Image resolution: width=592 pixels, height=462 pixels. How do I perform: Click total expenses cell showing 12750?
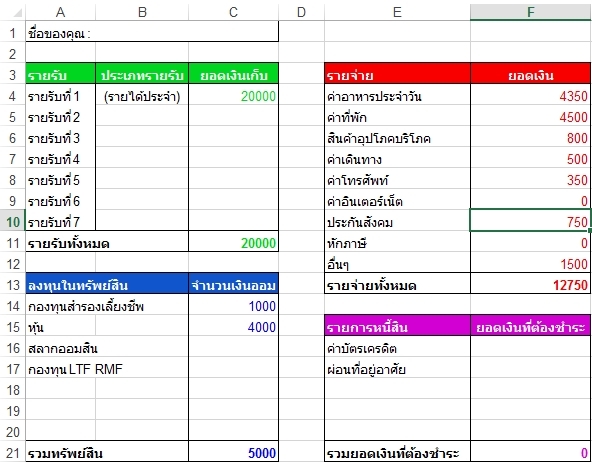point(530,285)
